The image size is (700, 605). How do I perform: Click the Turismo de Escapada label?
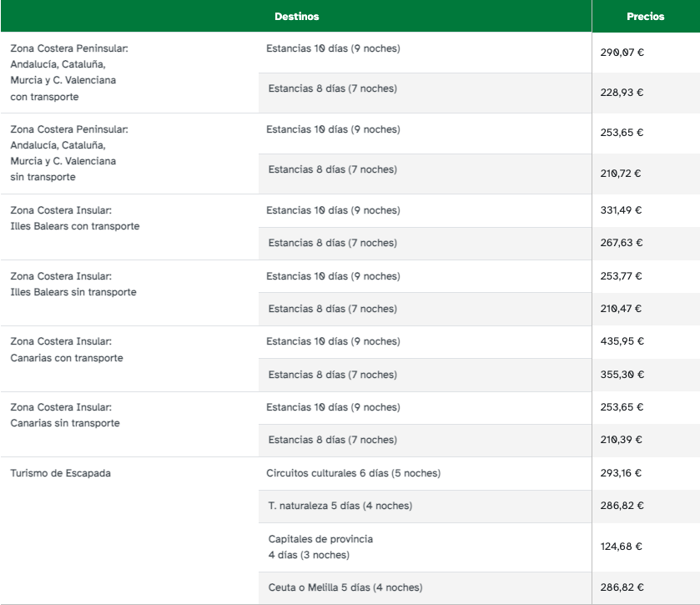pyautogui.click(x=60, y=473)
